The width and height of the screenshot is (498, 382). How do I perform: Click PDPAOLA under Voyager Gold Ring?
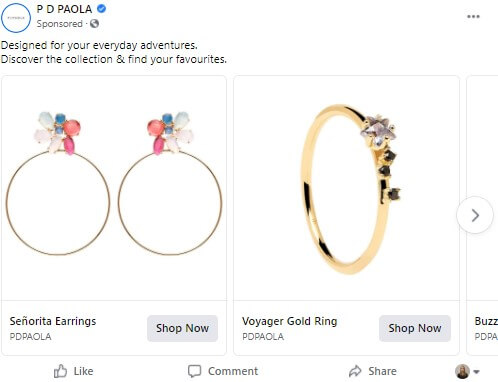point(263,337)
